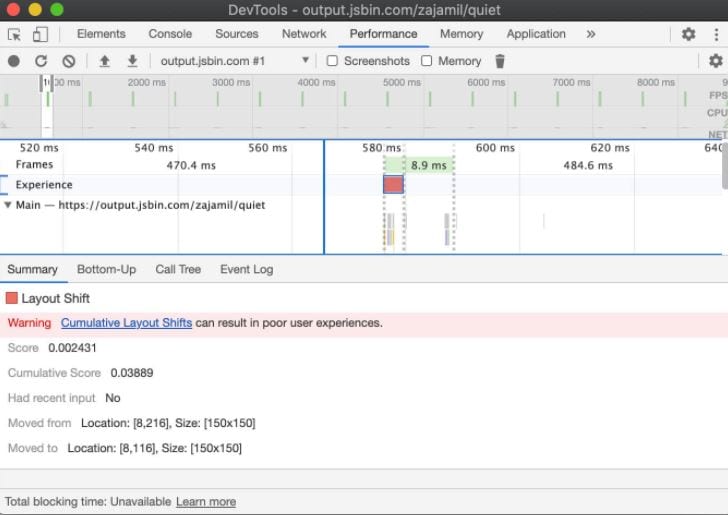Select the Performance tab
The height and width of the screenshot is (515, 728).
[384, 34]
